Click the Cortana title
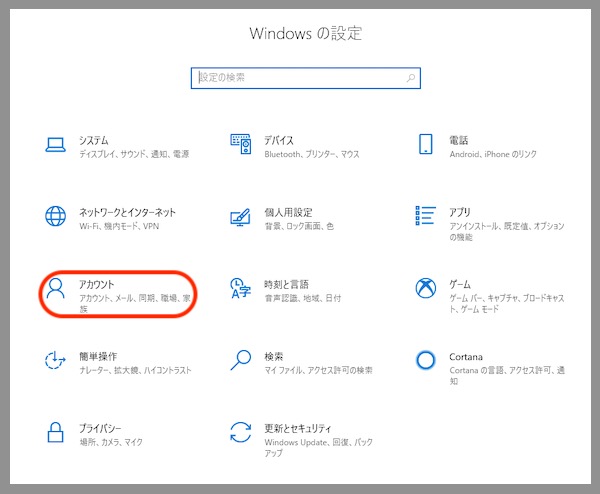Viewport: 600px width, 494px height. (466, 357)
